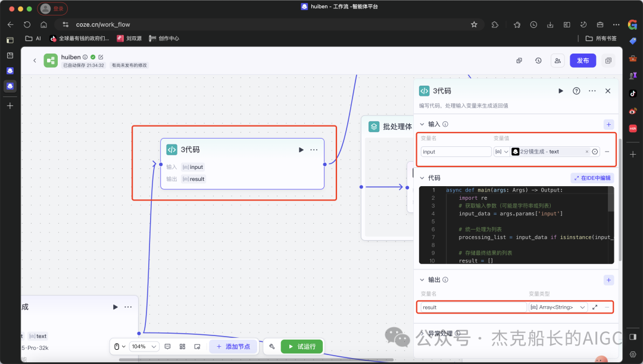The width and height of the screenshot is (643, 364).
Task: Open the mouse interaction mode dropdown
Action: pyautogui.click(x=119, y=346)
